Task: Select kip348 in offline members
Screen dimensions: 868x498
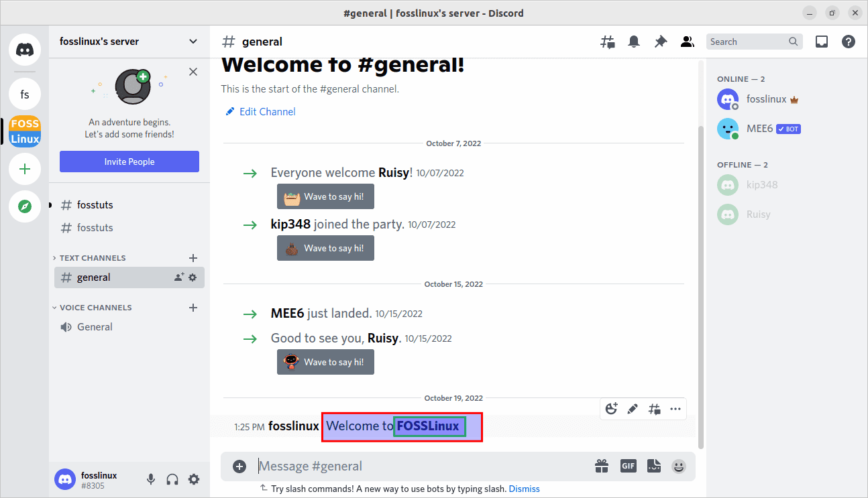Action: pos(787,185)
